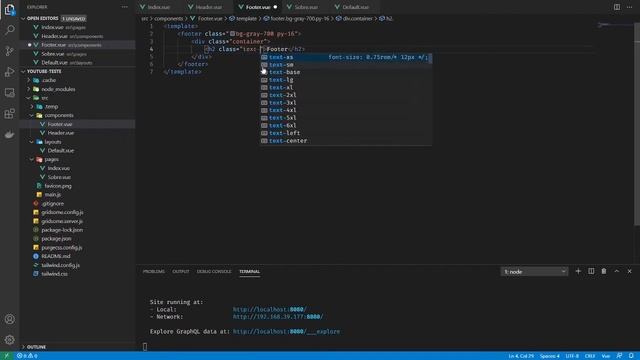Choose text-xs autocomplete suggestion
The height and width of the screenshot is (360, 640).
[x=346, y=57]
